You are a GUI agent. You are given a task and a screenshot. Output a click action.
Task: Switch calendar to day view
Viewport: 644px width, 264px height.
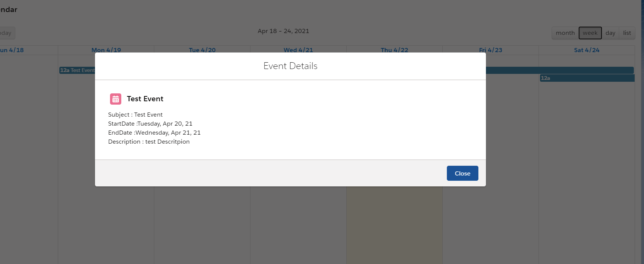point(610,33)
